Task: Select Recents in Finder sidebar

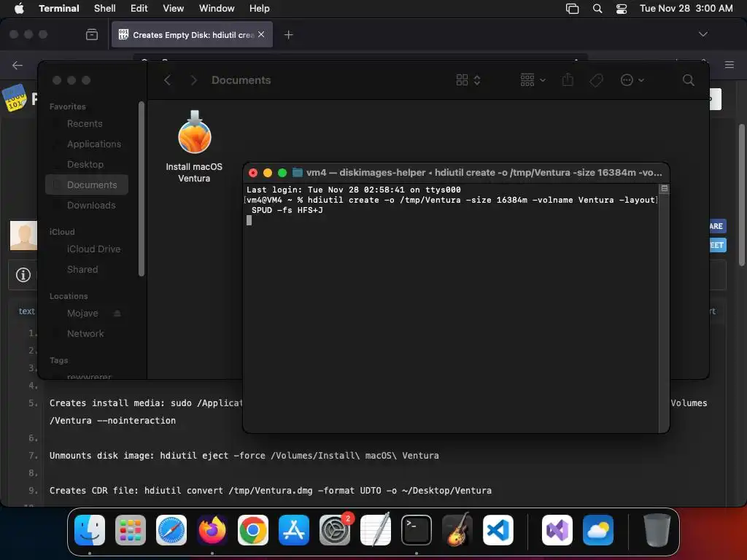Action: (85, 124)
